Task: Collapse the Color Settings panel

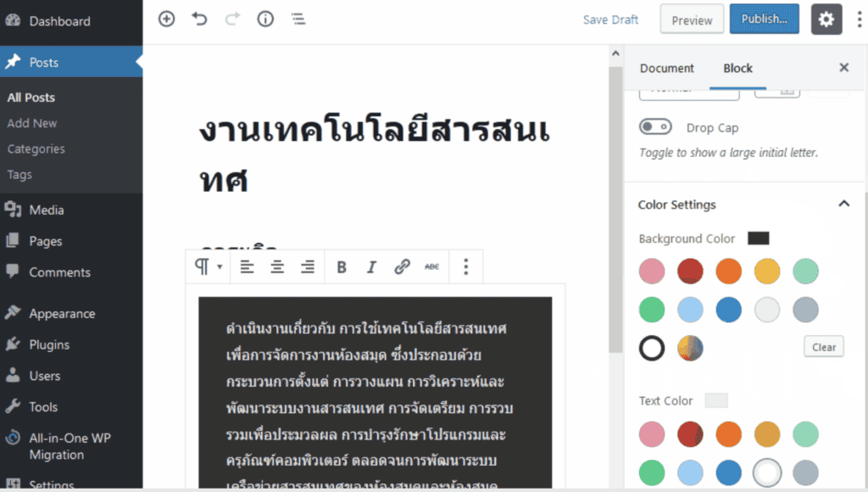Action: point(844,204)
